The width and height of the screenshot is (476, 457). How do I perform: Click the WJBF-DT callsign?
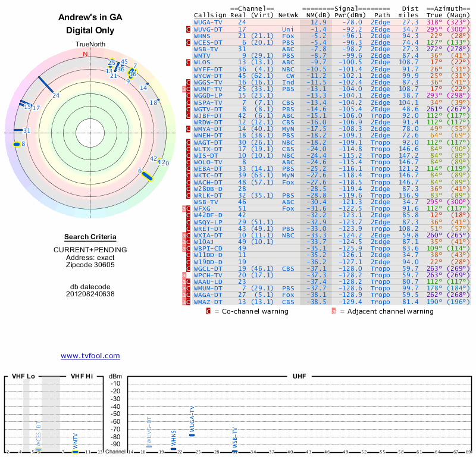(x=208, y=115)
